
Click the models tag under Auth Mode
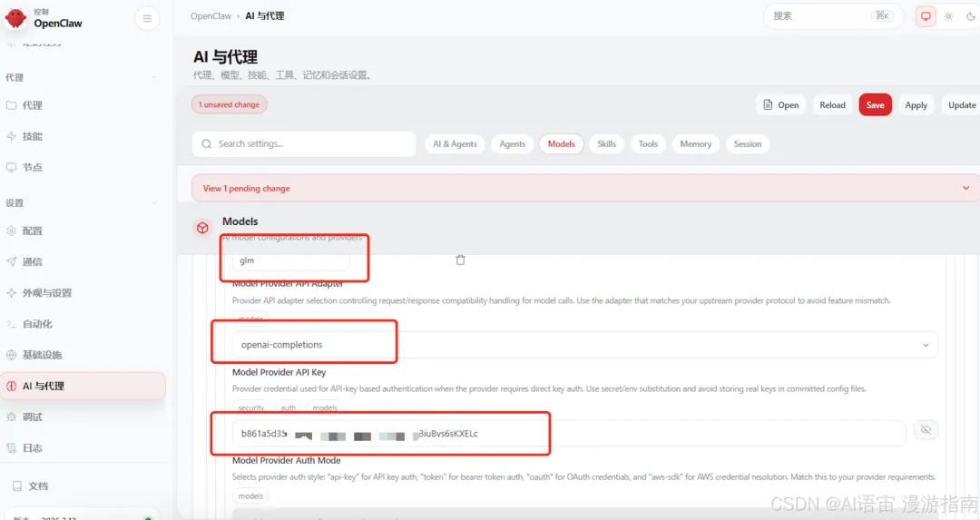(250, 496)
